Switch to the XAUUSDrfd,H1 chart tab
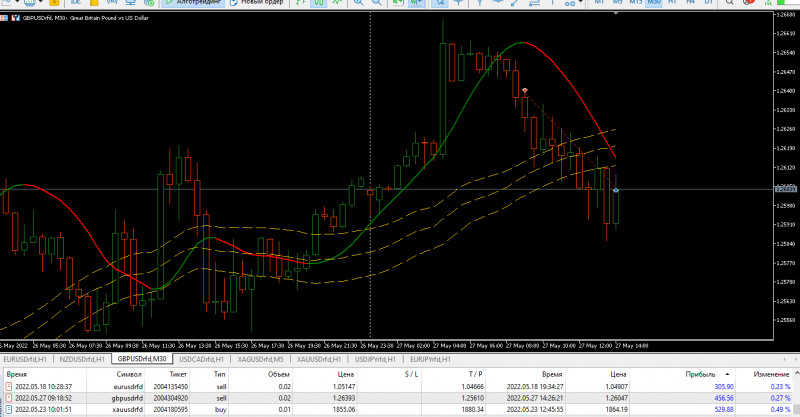 [319, 359]
